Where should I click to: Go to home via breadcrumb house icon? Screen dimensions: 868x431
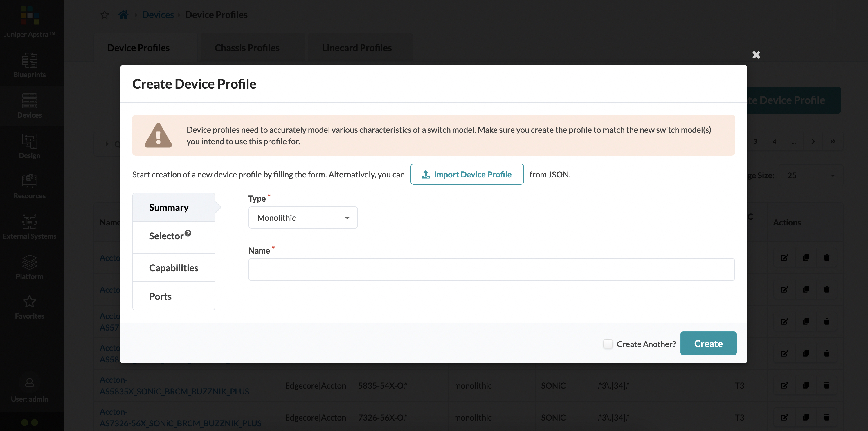[123, 15]
